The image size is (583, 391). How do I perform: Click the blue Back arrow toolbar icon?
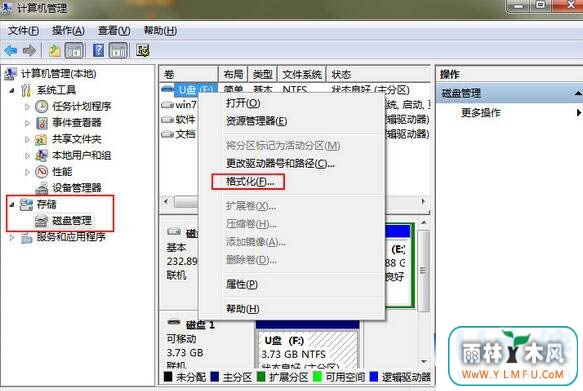coord(11,50)
